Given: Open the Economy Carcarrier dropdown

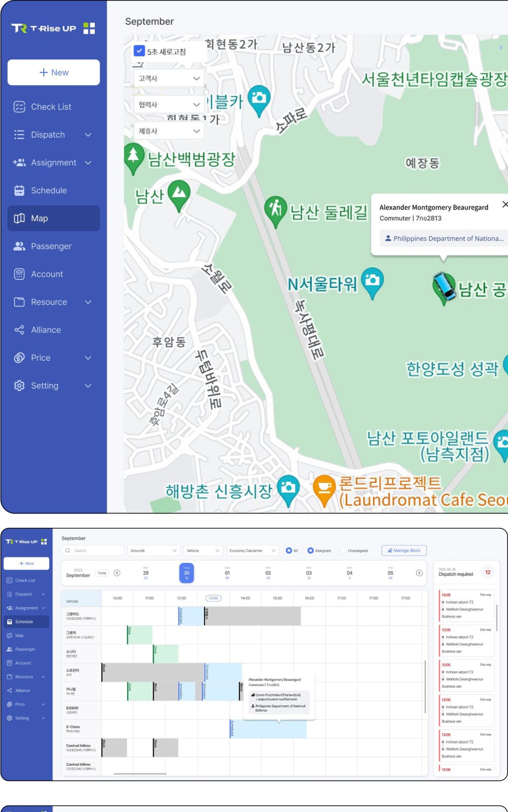Looking at the screenshot, I should coord(252,551).
